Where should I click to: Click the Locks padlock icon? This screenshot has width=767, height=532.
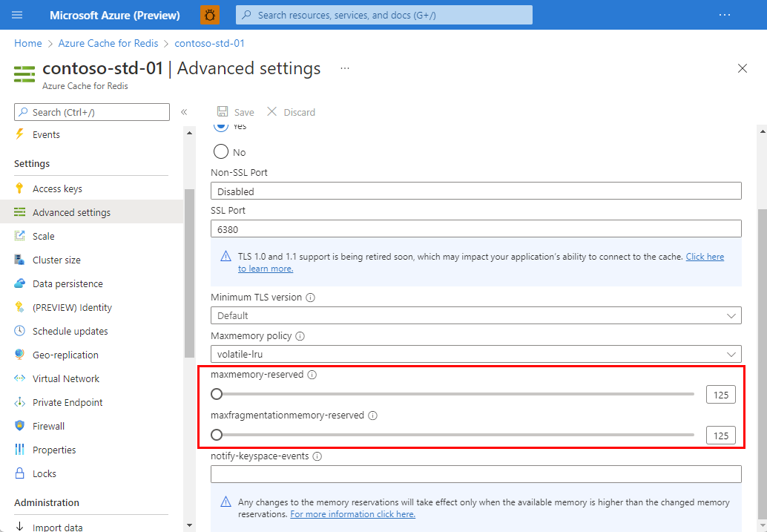[21, 473]
